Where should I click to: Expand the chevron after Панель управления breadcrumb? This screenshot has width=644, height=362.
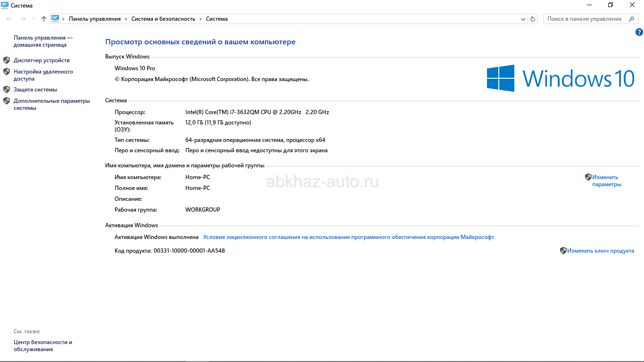pyautogui.click(x=126, y=19)
